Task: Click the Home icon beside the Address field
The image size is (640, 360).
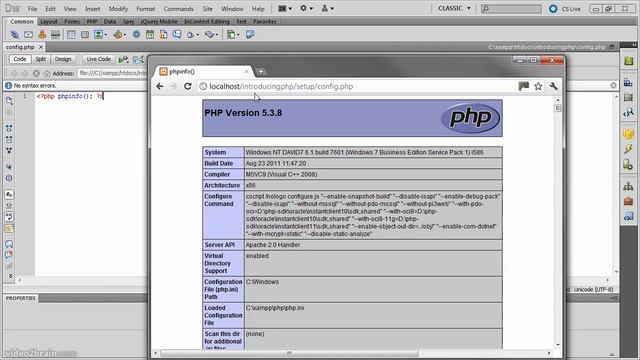Action: coord(47,73)
